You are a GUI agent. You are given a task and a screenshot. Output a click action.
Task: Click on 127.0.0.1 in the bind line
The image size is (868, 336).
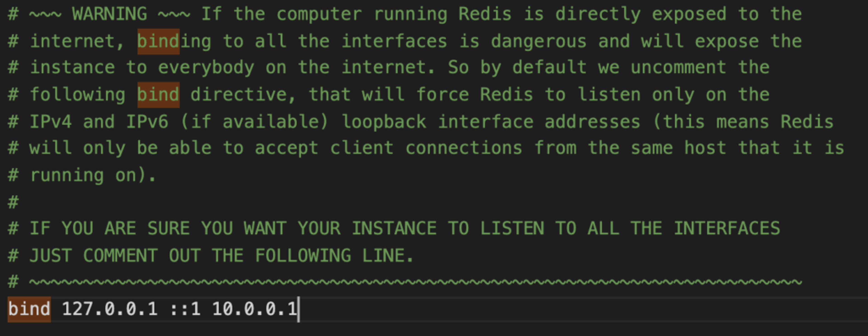tap(110, 309)
